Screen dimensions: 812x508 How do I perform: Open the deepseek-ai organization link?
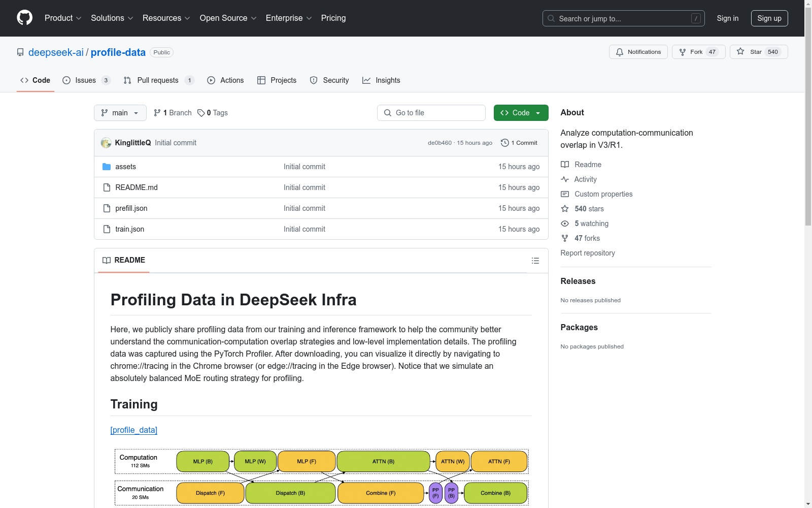(x=56, y=52)
